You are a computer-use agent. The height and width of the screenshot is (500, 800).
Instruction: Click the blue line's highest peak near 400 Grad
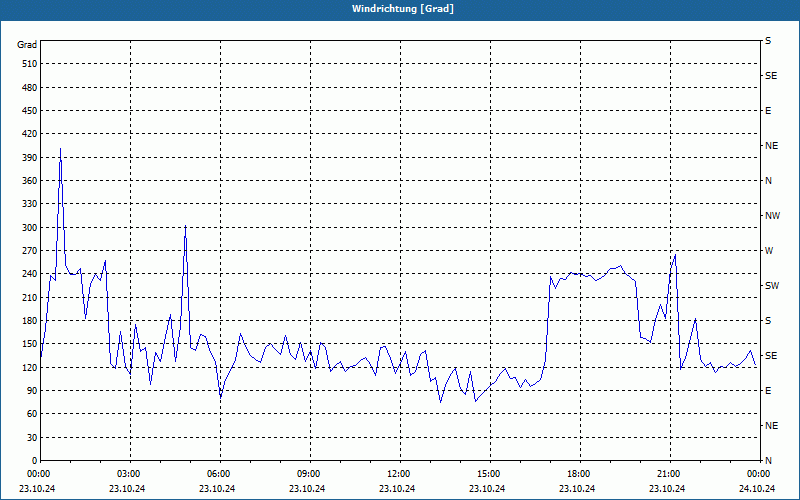tap(60, 149)
